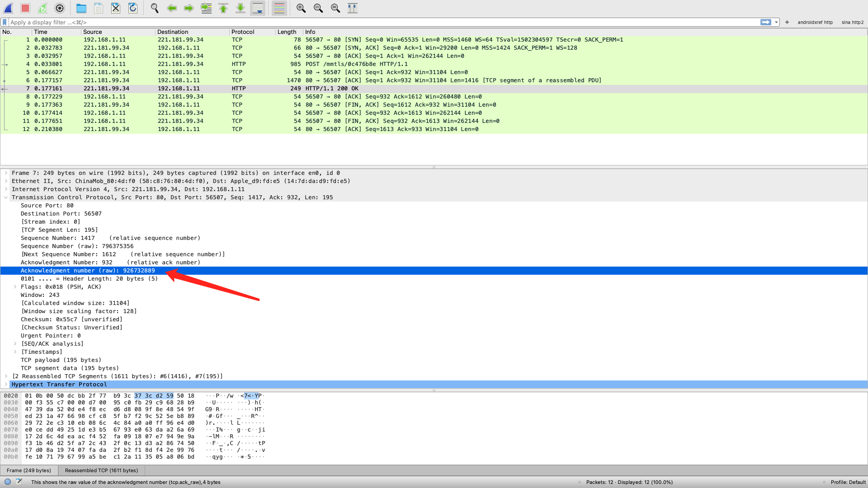Apply the display filter arrow button
The height and width of the screenshot is (488, 868).
[766, 22]
